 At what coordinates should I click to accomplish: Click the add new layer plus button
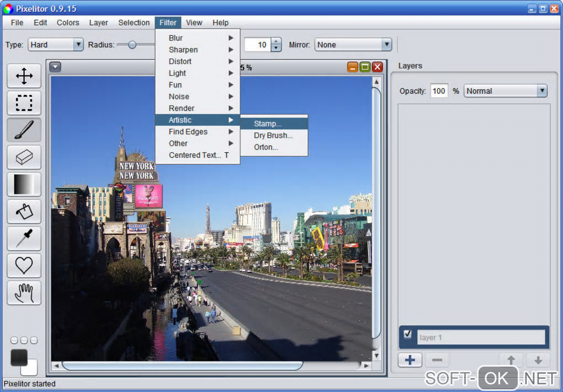pyautogui.click(x=410, y=360)
